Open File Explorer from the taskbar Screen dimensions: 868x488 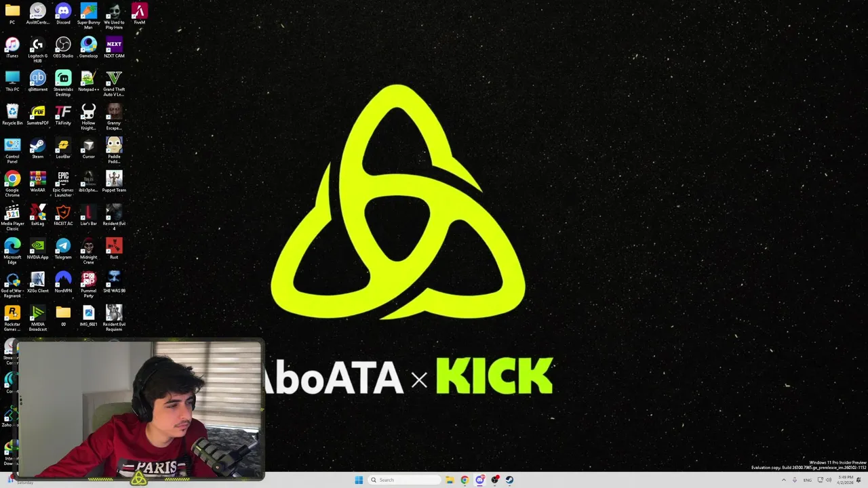click(x=449, y=480)
